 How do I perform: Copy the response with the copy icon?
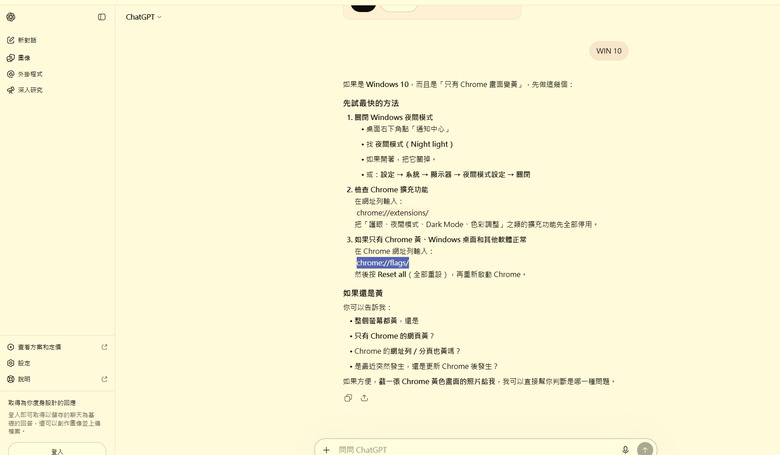[x=348, y=398]
